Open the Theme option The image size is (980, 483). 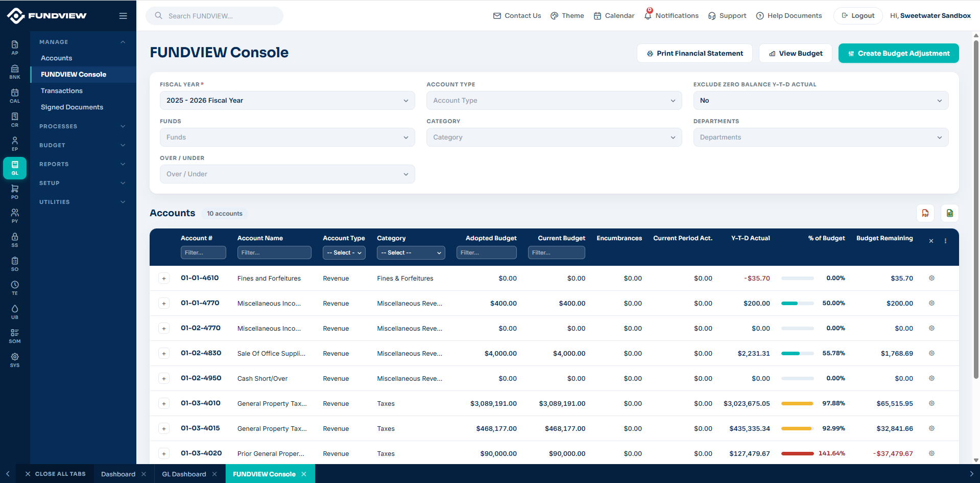coord(567,16)
